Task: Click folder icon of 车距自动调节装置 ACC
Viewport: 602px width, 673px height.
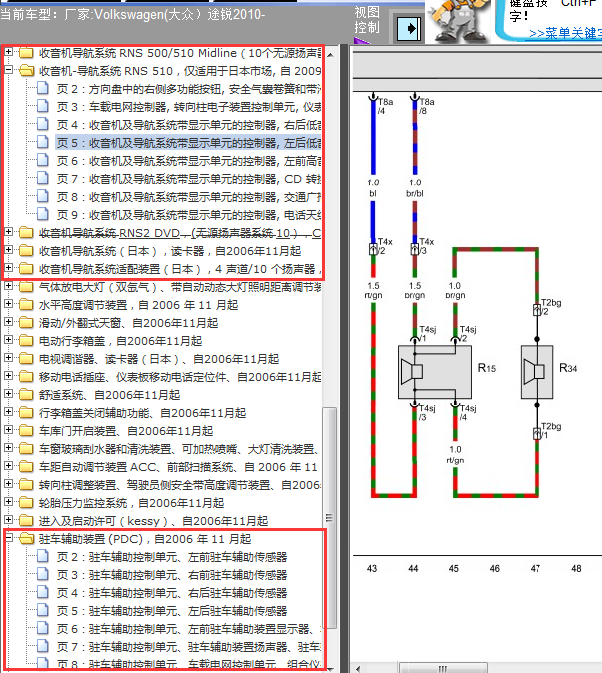Action: click(x=26, y=467)
